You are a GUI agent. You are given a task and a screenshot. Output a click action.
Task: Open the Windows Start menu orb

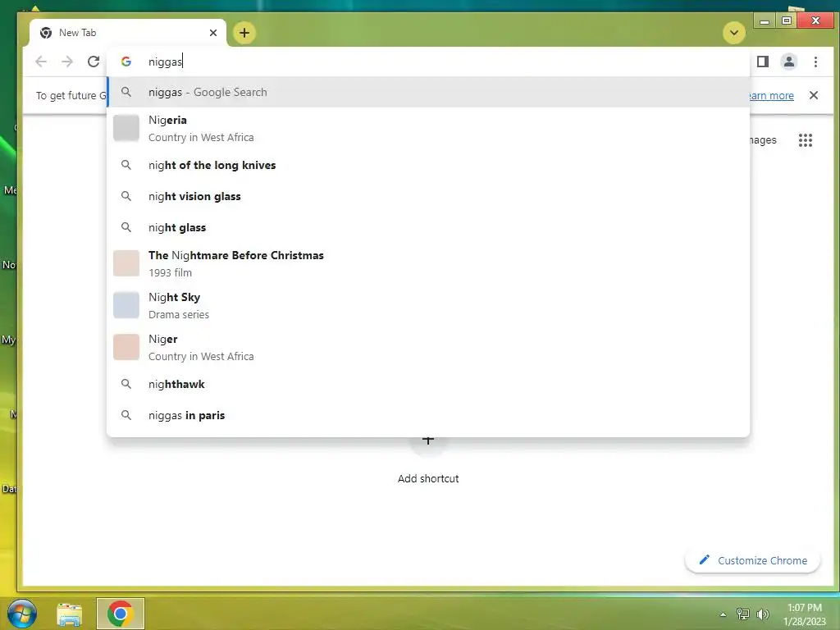coord(21,613)
